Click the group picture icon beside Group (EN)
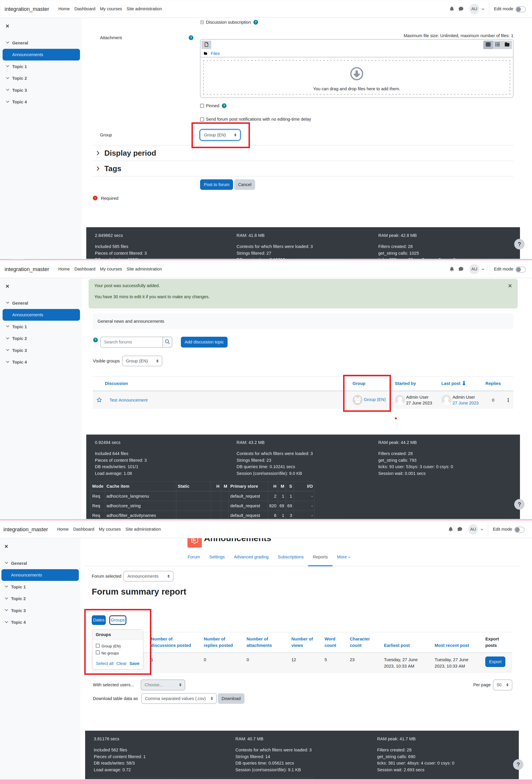 coord(357,400)
